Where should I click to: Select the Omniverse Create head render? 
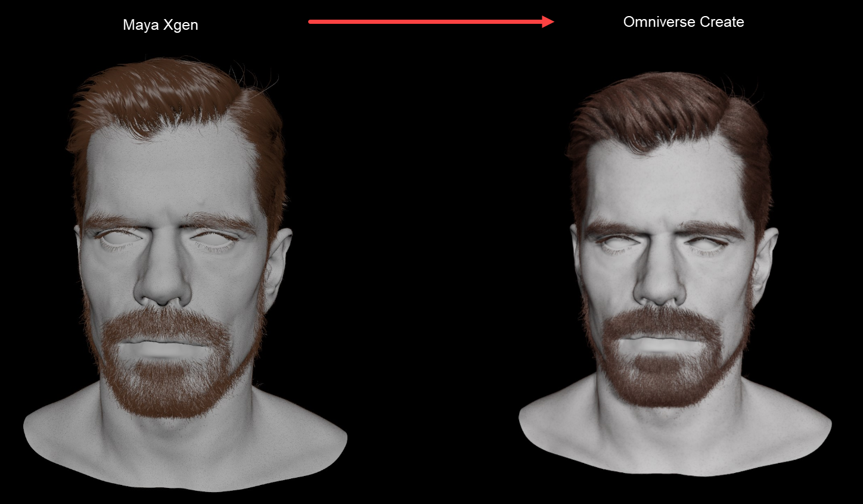coord(675,274)
